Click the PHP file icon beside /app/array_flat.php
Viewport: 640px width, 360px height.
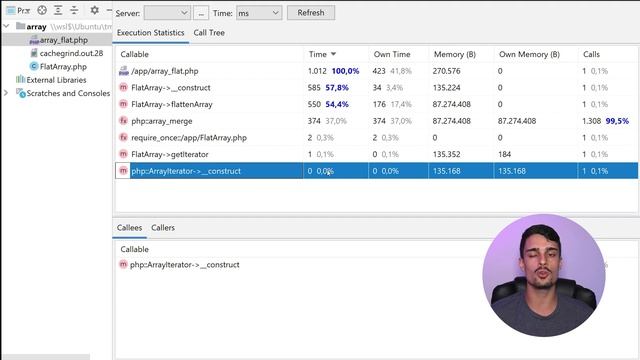pyautogui.click(x=124, y=71)
